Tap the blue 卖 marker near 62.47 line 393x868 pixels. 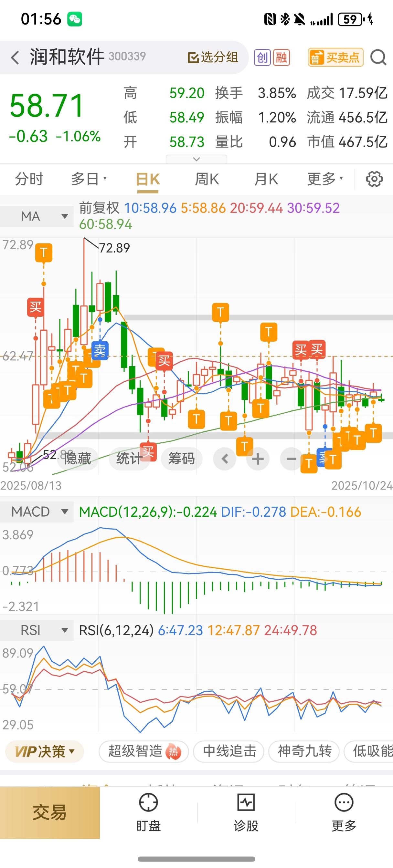(100, 351)
